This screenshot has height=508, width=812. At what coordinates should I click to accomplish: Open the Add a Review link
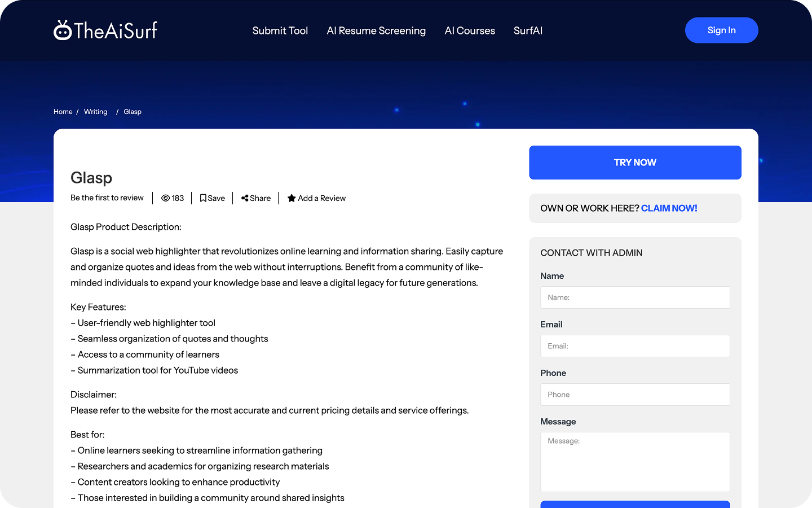(322, 198)
